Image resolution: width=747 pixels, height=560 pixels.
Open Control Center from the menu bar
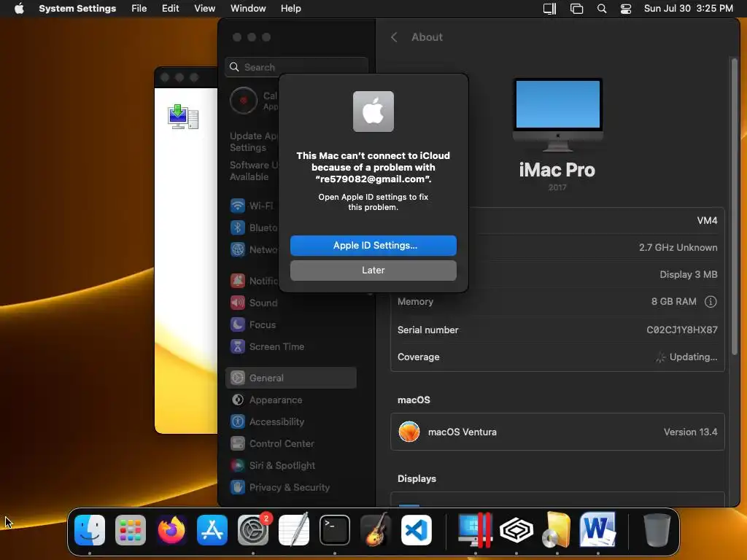625,9
